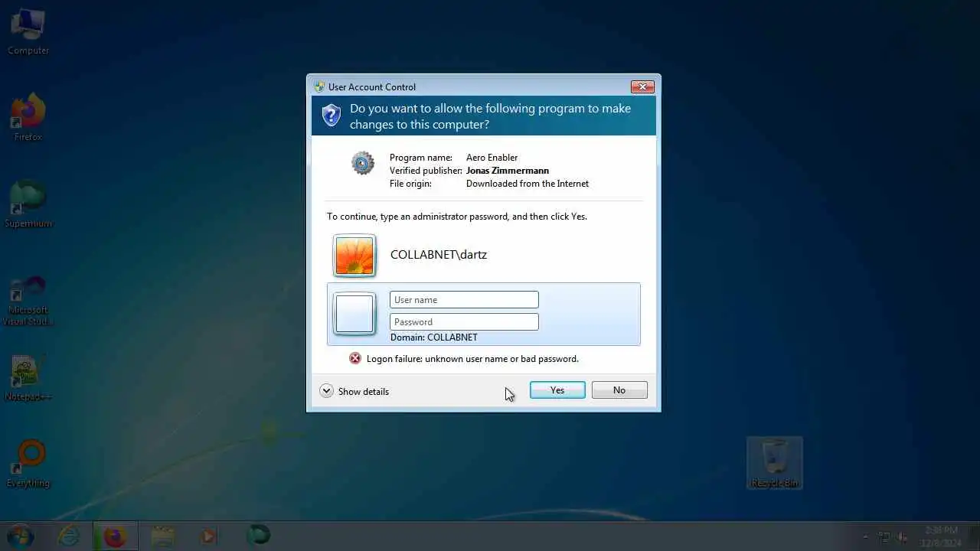
Task: Click the No button in UAC dialog
Action: click(619, 390)
